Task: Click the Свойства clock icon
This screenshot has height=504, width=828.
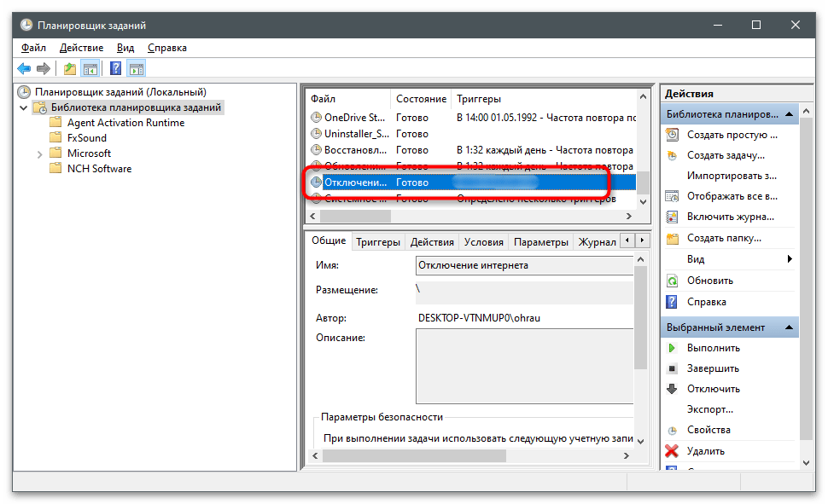Action: tap(673, 431)
